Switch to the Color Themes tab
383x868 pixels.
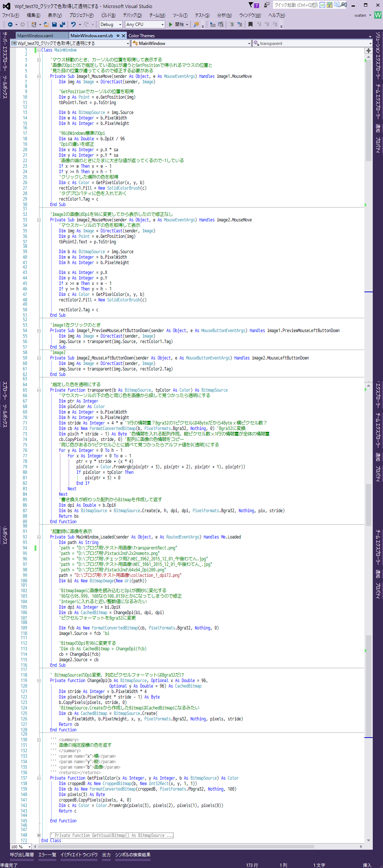[x=141, y=35]
